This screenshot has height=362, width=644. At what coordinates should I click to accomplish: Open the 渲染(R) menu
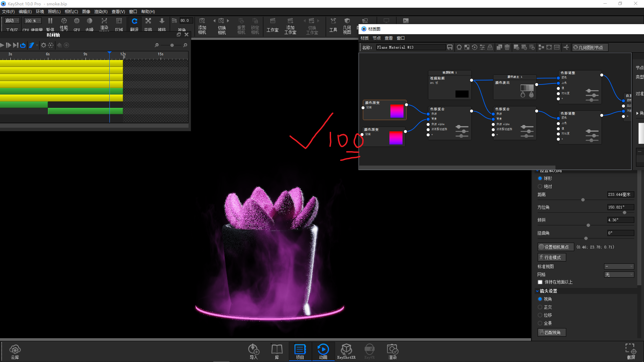[x=100, y=11]
